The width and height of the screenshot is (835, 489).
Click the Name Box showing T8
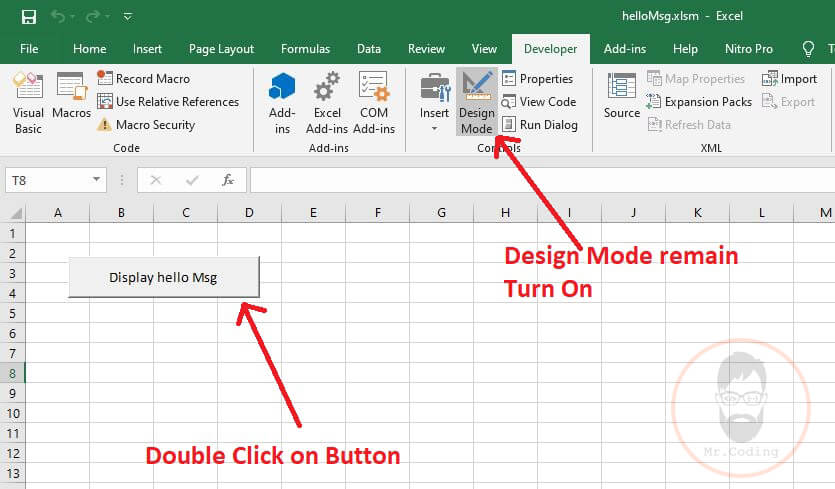(47, 181)
